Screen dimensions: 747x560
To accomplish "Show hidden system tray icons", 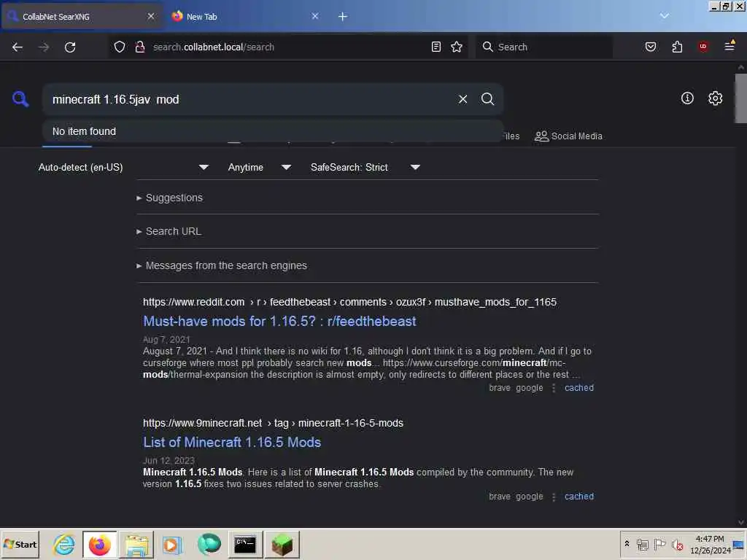I will (627, 544).
